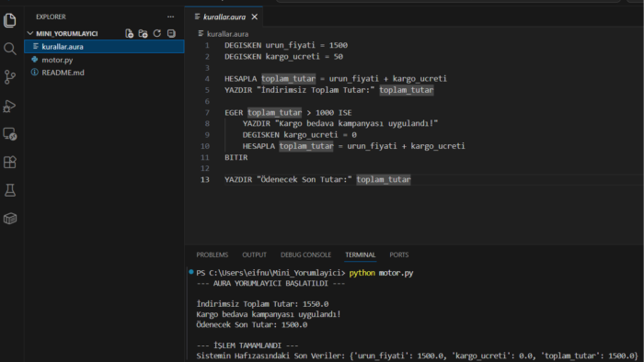Click the string "Ödenecek Son Tutar:" on line 13

point(305,179)
